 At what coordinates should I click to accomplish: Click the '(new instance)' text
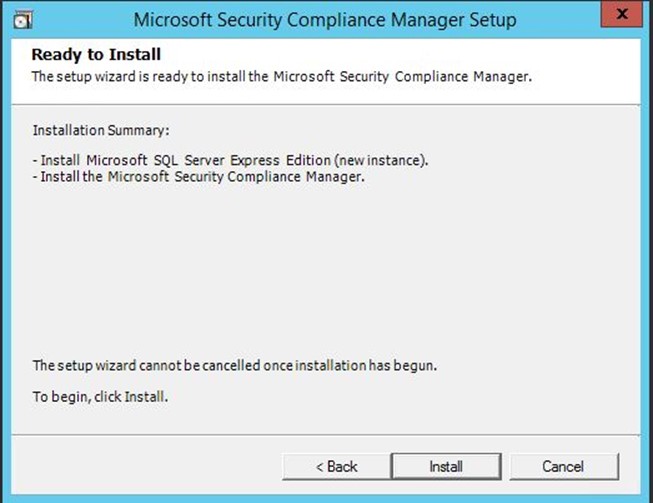coord(381,160)
